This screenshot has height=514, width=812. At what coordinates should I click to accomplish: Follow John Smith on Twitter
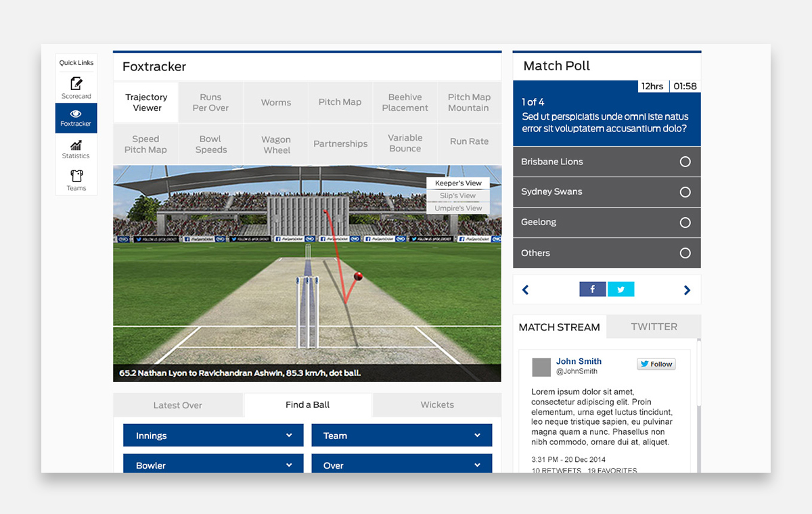click(656, 364)
